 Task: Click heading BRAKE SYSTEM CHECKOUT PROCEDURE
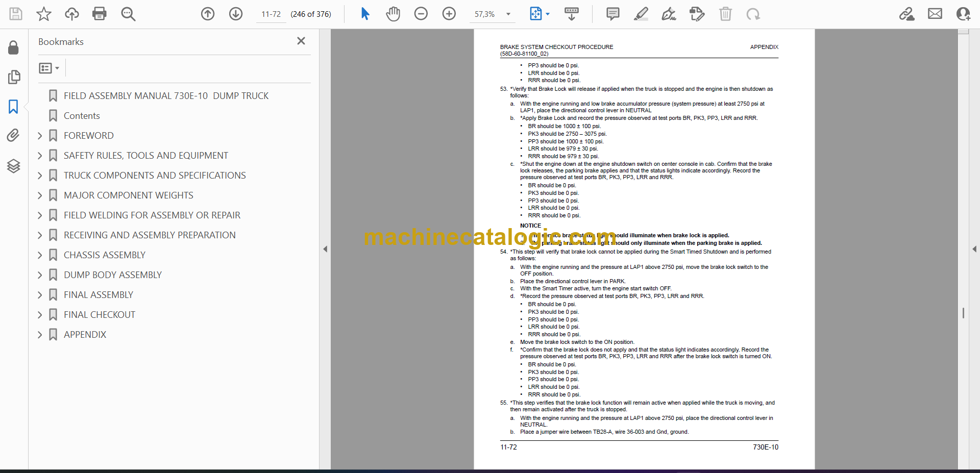click(x=556, y=47)
